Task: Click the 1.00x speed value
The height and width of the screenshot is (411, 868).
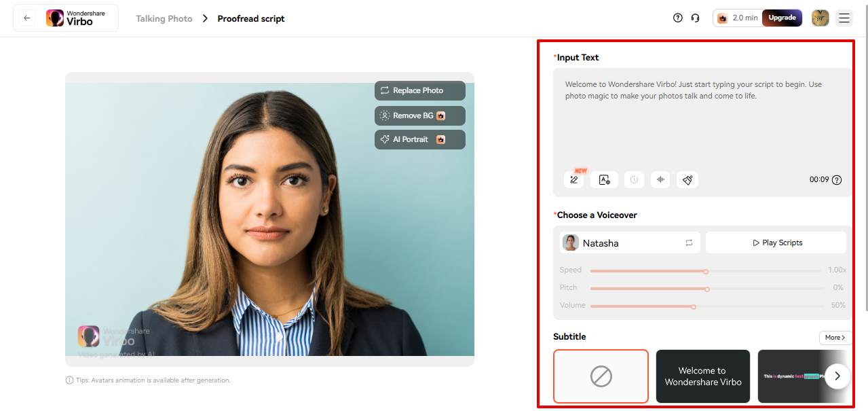Action: pos(837,270)
